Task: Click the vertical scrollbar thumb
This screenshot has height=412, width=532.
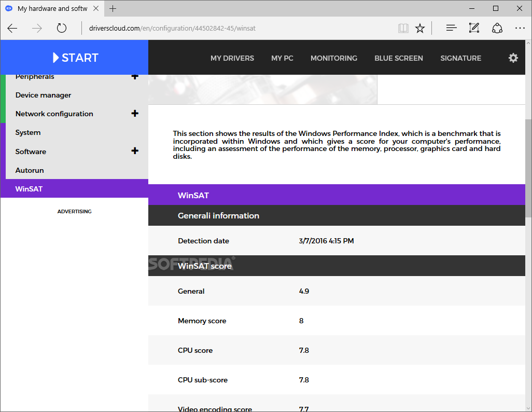Action: coord(528,168)
